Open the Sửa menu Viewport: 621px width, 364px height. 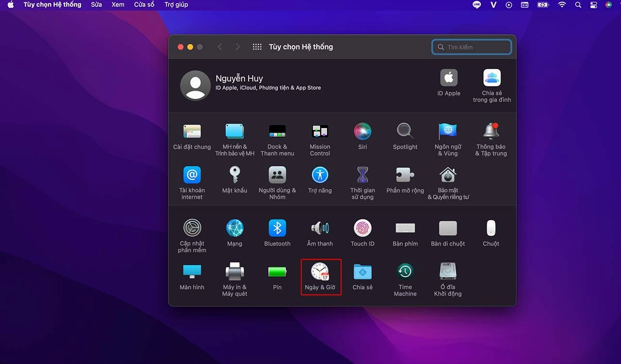point(96,5)
